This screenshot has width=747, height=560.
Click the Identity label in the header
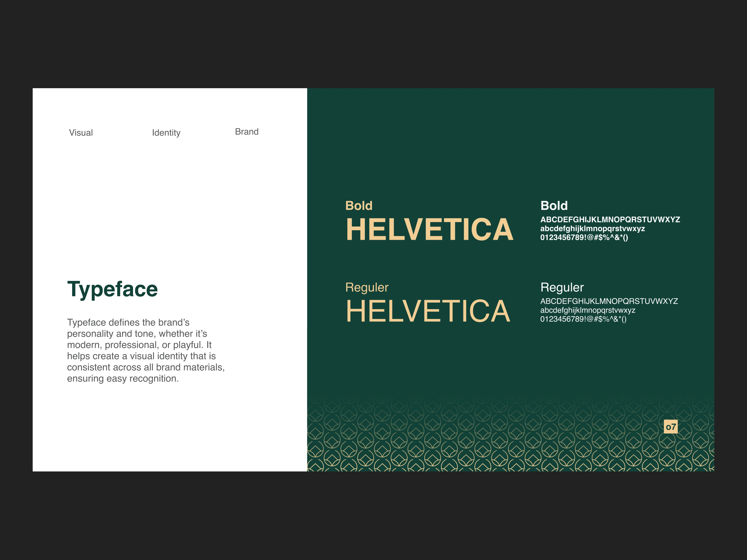pyautogui.click(x=166, y=133)
